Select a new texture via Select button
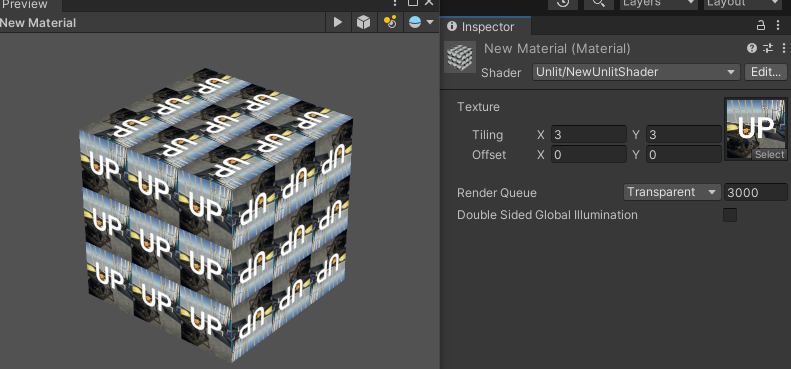This screenshot has height=369, width=791. 769,155
